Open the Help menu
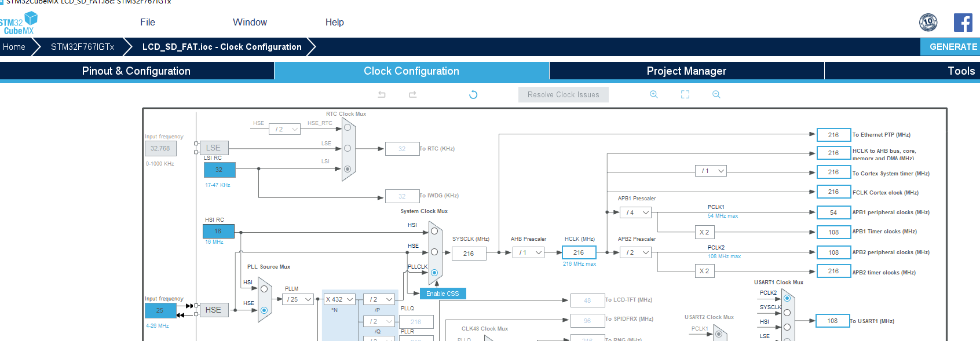Viewport: 980px width, 341px height. click(x=334, y=22)
